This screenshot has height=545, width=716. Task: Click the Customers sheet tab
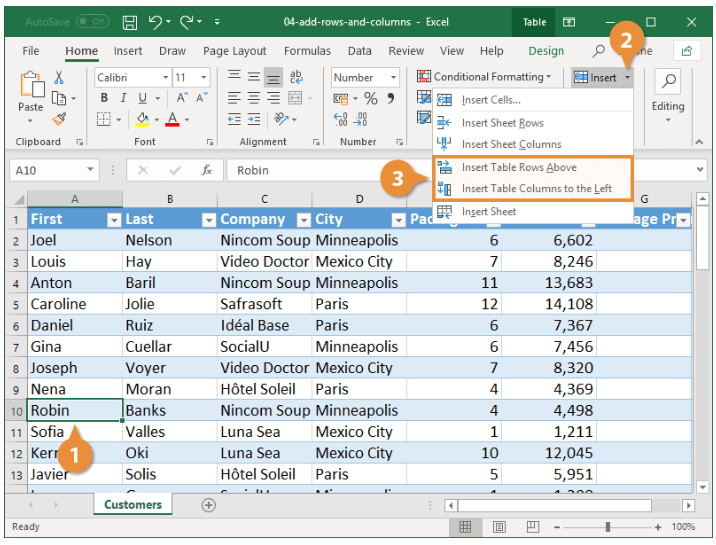[133, 504]
